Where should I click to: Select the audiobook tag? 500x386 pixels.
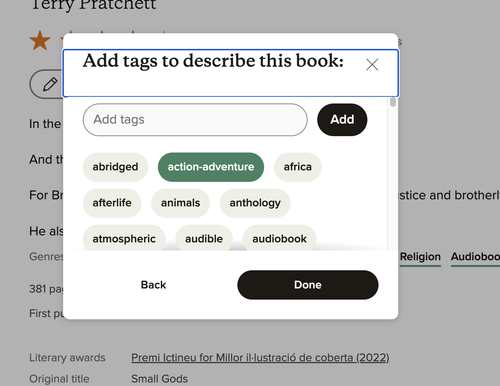click(x=279, y=238)
